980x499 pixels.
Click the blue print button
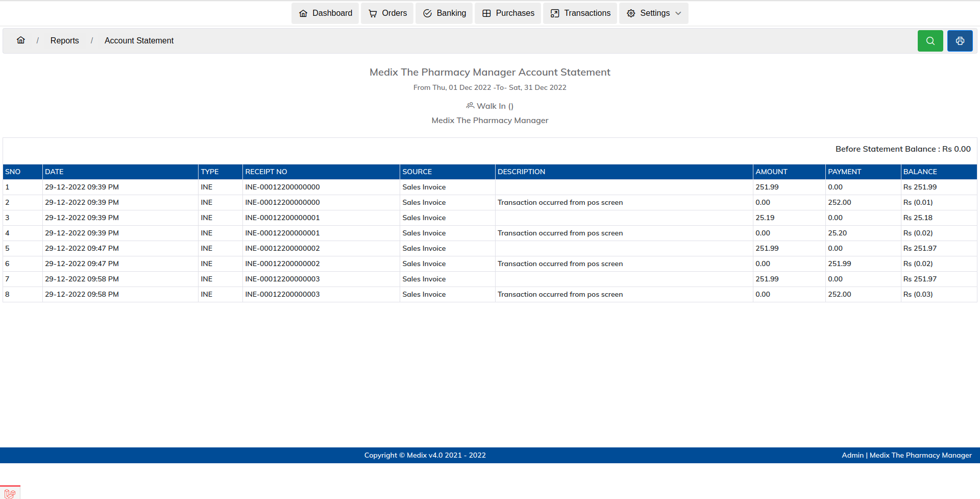coord(960,41)
